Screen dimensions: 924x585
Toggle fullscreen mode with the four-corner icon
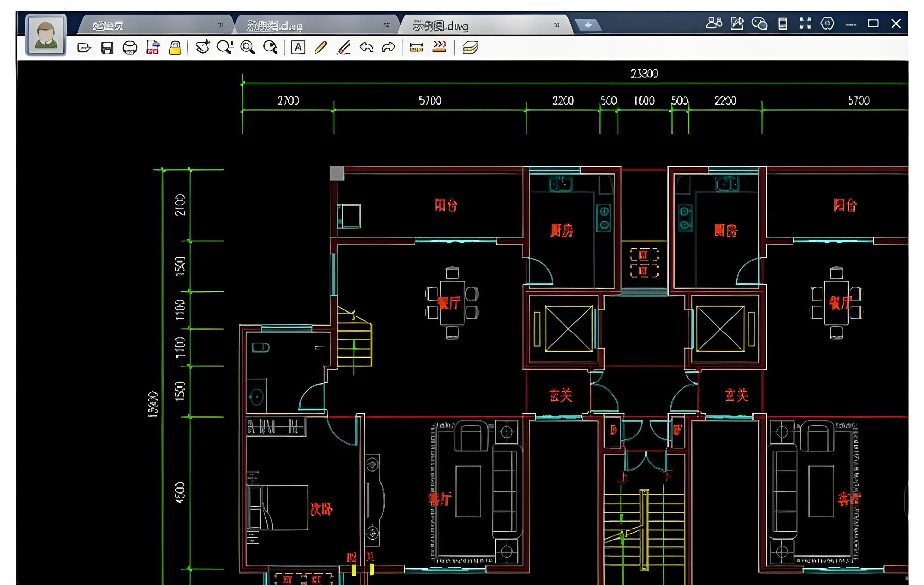coord(805,23)
